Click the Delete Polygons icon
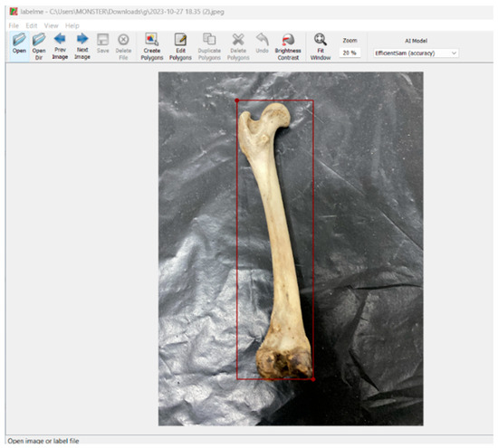 [x=238, y=46]
